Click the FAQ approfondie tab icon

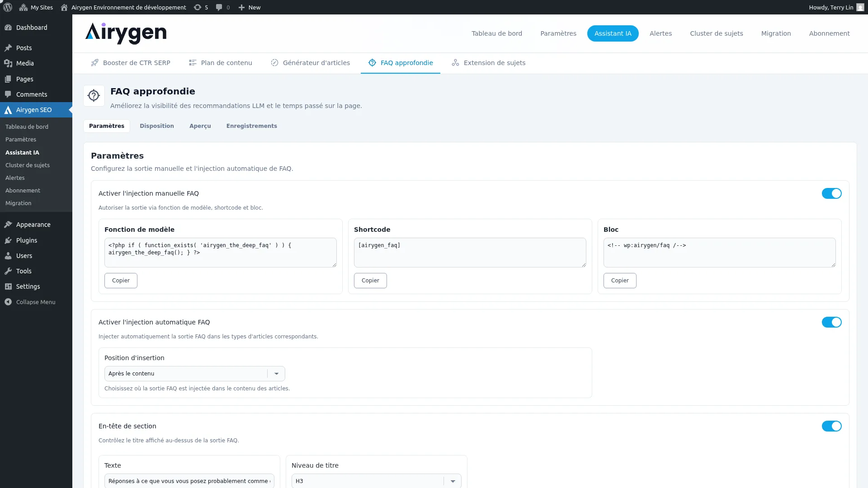coord(372,63)
